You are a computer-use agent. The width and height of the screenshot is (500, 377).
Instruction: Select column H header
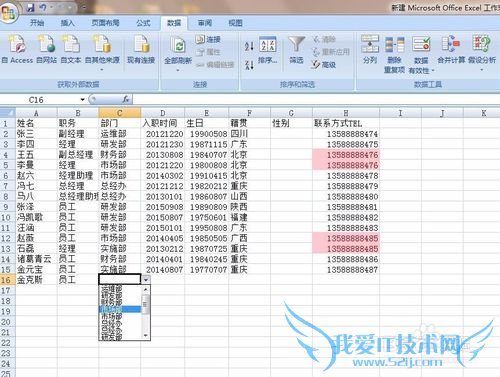point(346,113)
